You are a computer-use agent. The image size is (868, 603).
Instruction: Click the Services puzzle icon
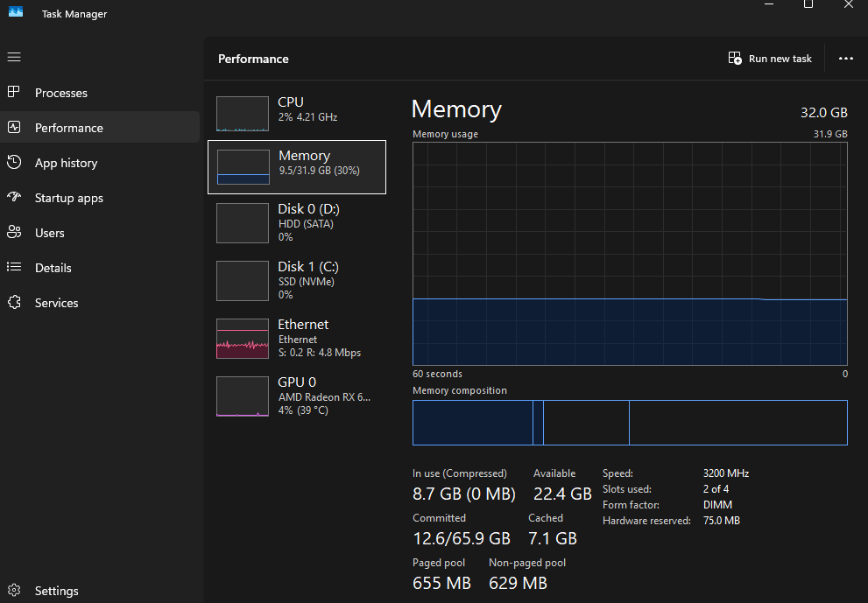point(14,303)
